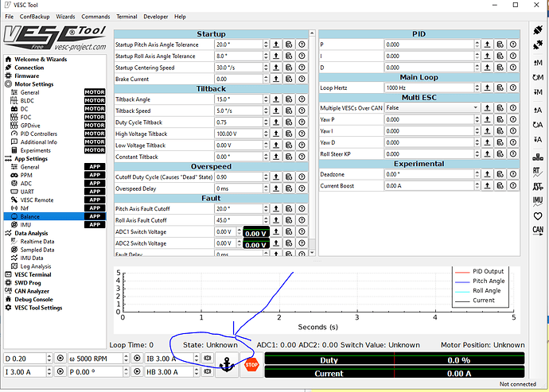
Task: Open the Realtime Data page
Action: tap(37, 241)
